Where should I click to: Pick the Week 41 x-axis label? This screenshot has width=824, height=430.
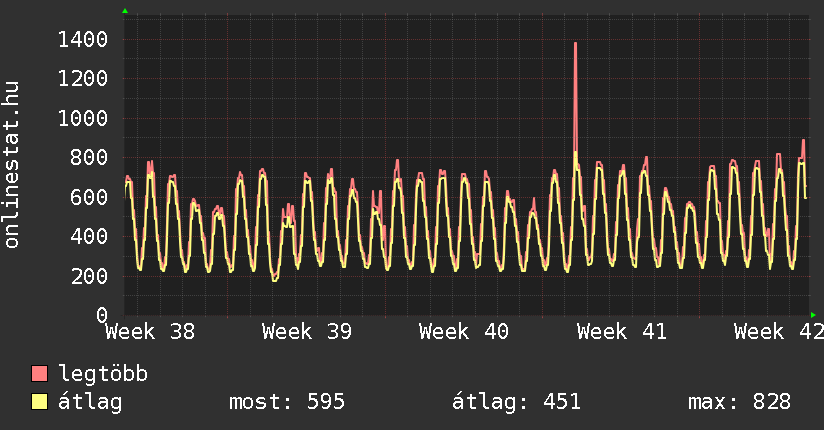click(622, 332)
